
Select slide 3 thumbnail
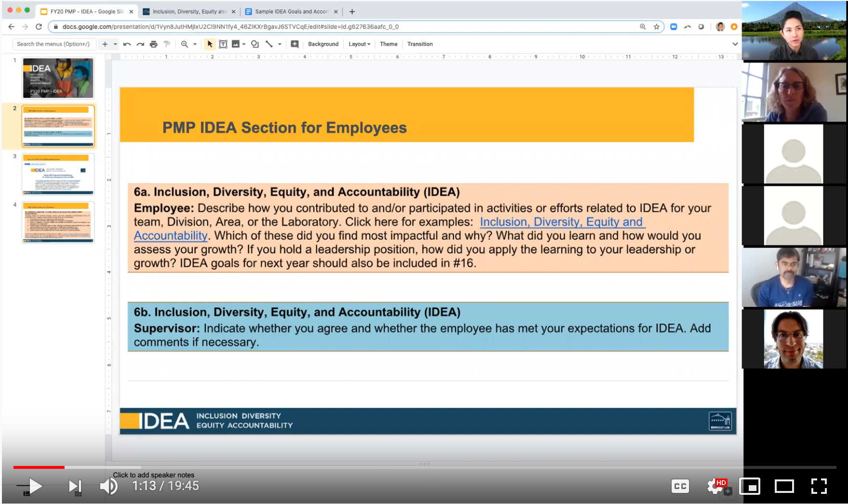(x=58, y=174)
